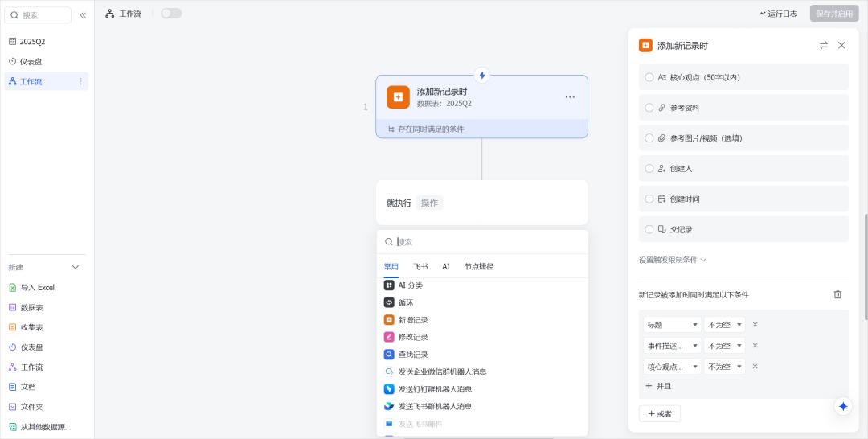Create new 文件夹 from sidebar

point(46,407)
